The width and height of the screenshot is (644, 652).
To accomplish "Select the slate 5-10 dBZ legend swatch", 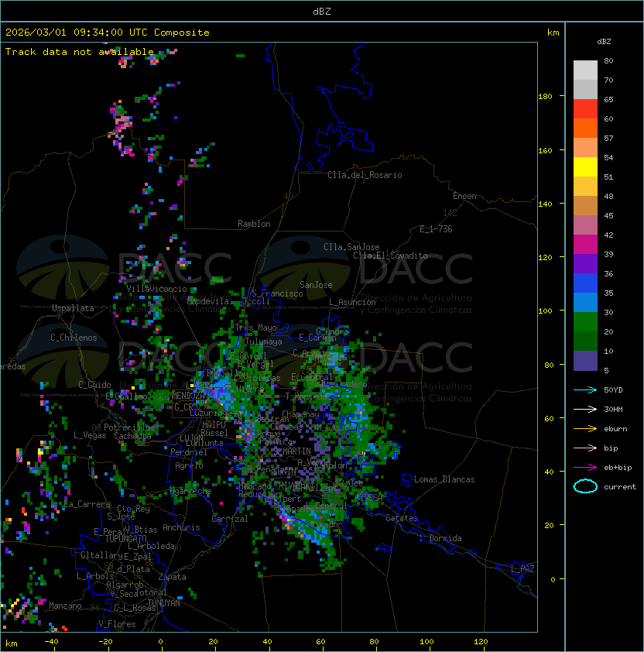I will (x=585, y=361).
